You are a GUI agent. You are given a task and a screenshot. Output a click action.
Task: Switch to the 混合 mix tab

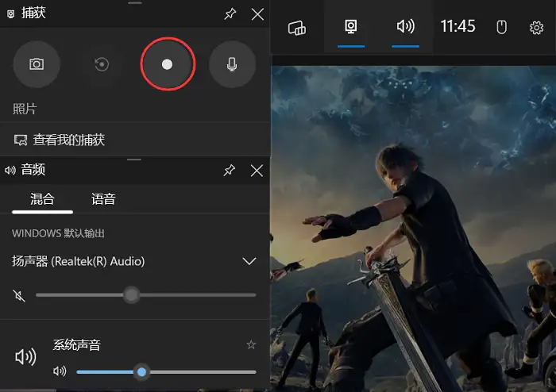pyautogui.click(x=42, y=199)
